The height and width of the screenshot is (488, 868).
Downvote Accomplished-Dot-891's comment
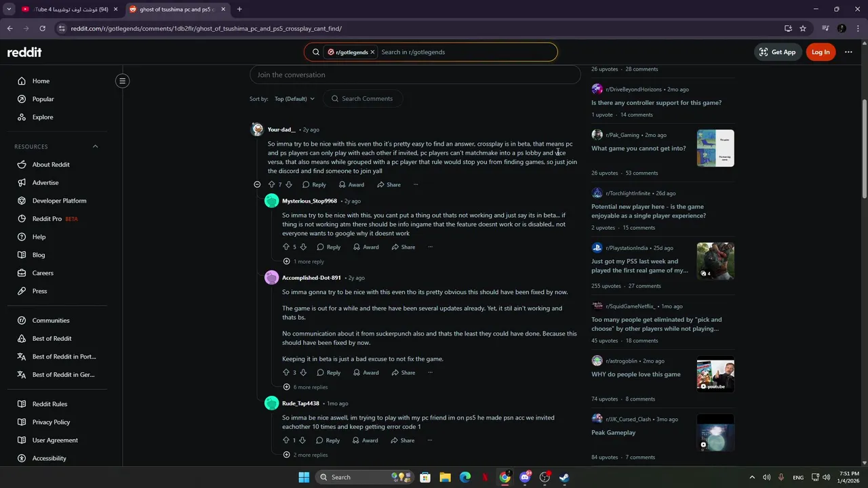(303, 372)
